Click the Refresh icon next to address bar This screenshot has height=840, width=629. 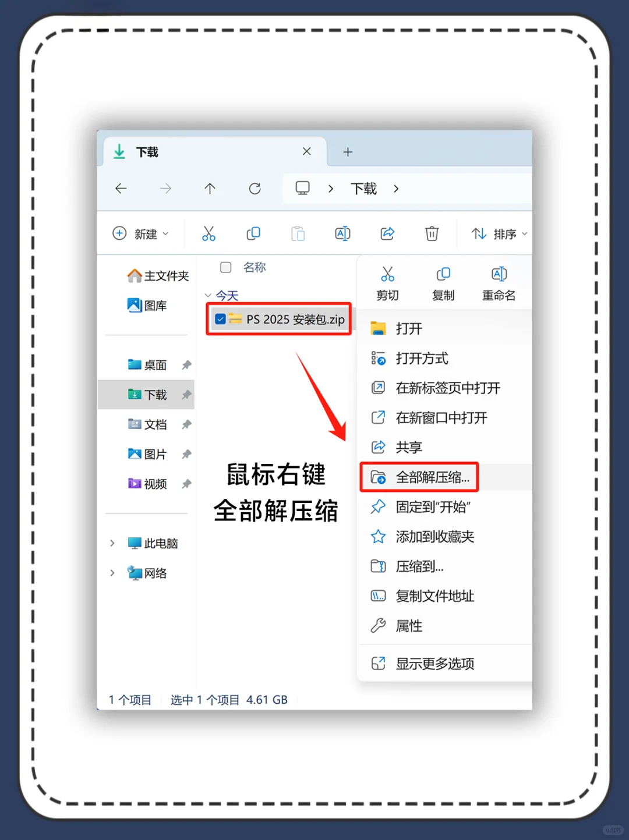[x=255, y=189]
